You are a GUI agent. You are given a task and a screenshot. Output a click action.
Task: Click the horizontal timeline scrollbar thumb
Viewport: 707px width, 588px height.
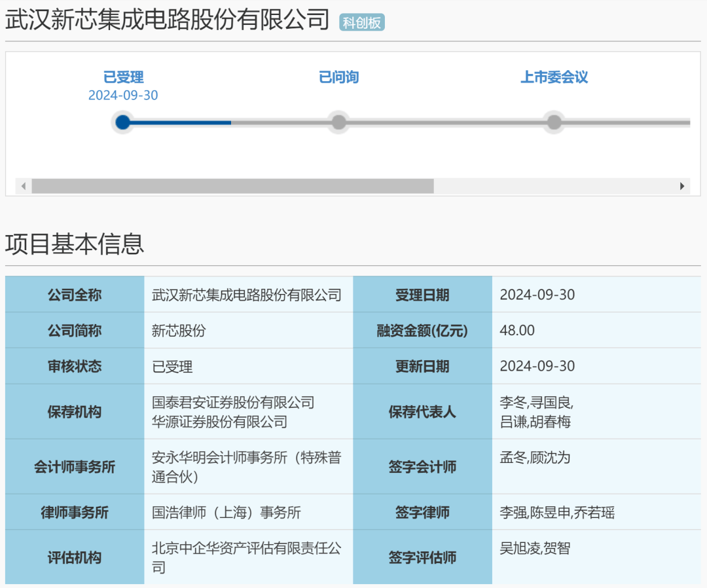(x=232, y=186)
